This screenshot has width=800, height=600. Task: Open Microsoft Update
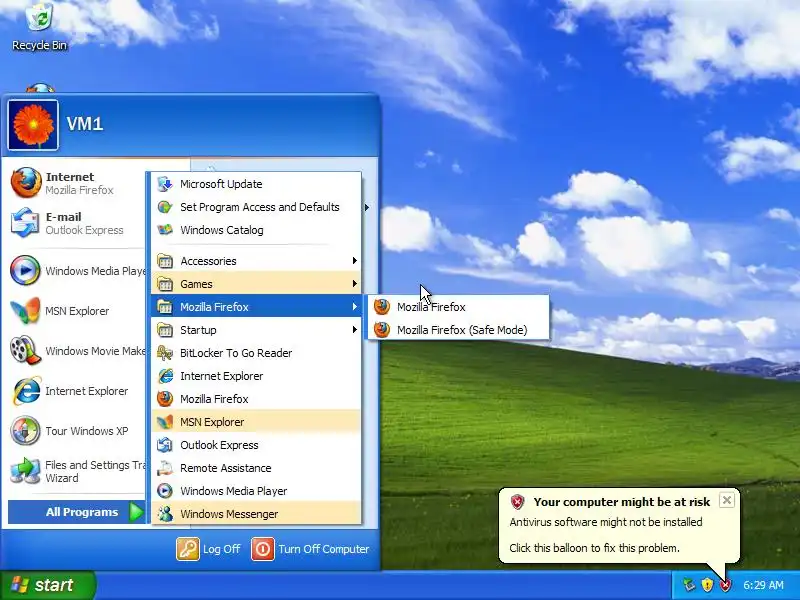[x=256, y=184]
